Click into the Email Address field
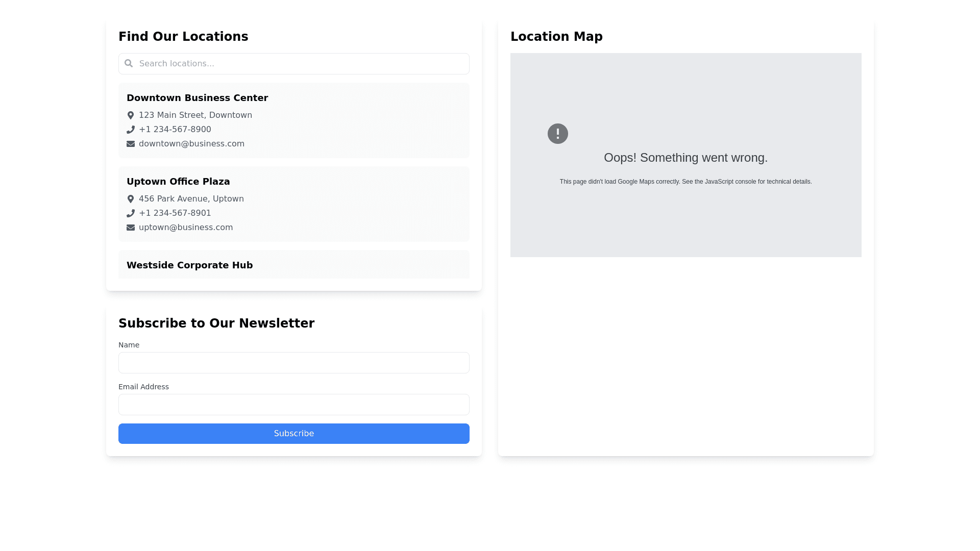 293,405
